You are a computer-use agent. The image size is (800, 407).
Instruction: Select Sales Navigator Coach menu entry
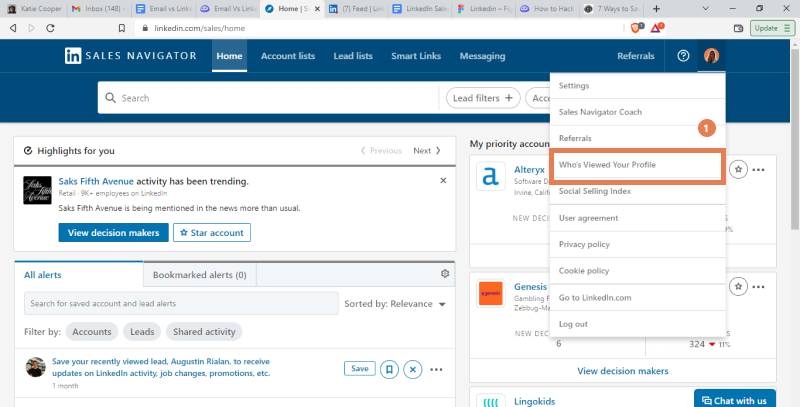(x=637, y=112)
